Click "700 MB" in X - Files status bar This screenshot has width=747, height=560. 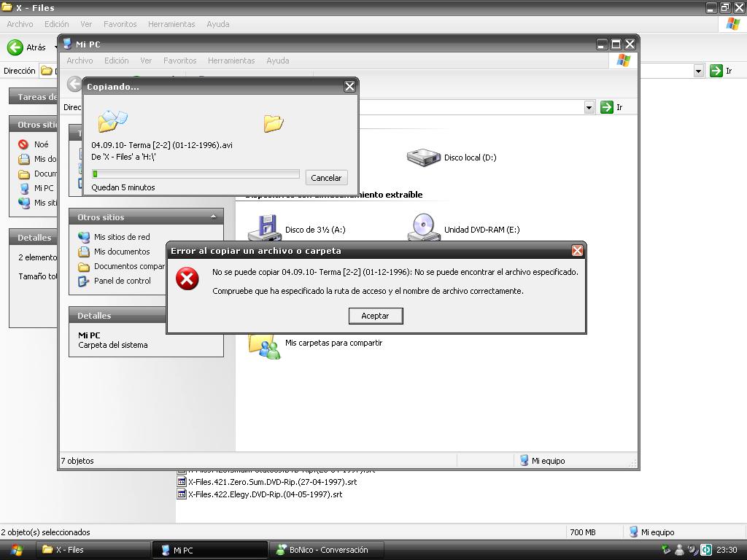click(583, 532)
